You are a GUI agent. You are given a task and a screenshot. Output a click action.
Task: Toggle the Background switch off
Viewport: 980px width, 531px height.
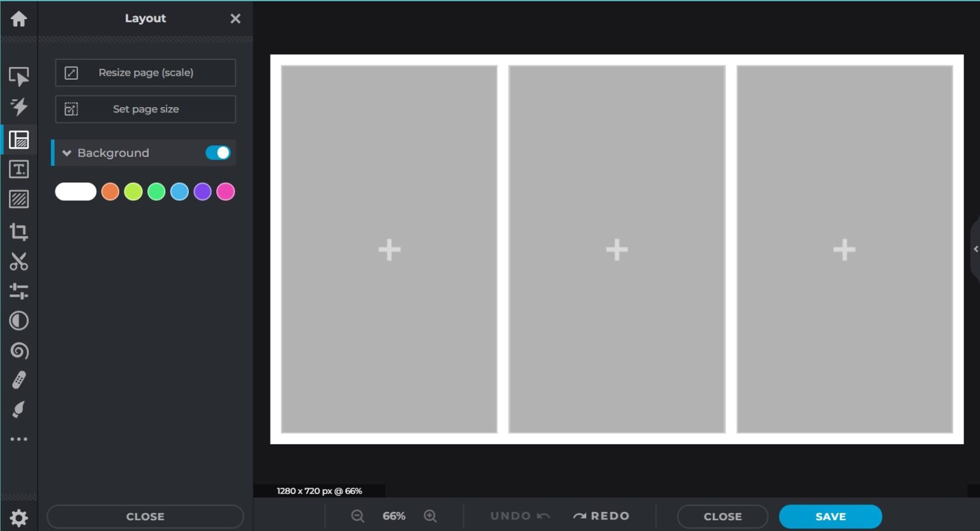pos(218,153)
